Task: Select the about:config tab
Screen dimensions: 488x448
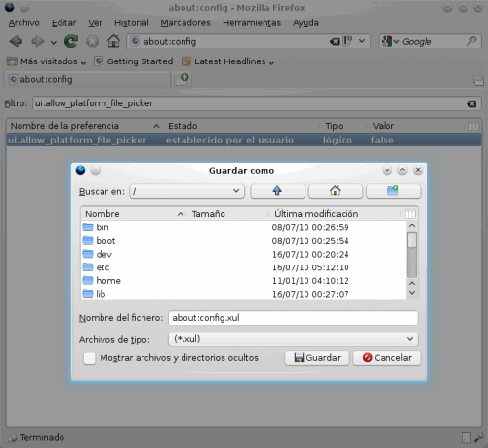Action: click(x=88, y=80)
